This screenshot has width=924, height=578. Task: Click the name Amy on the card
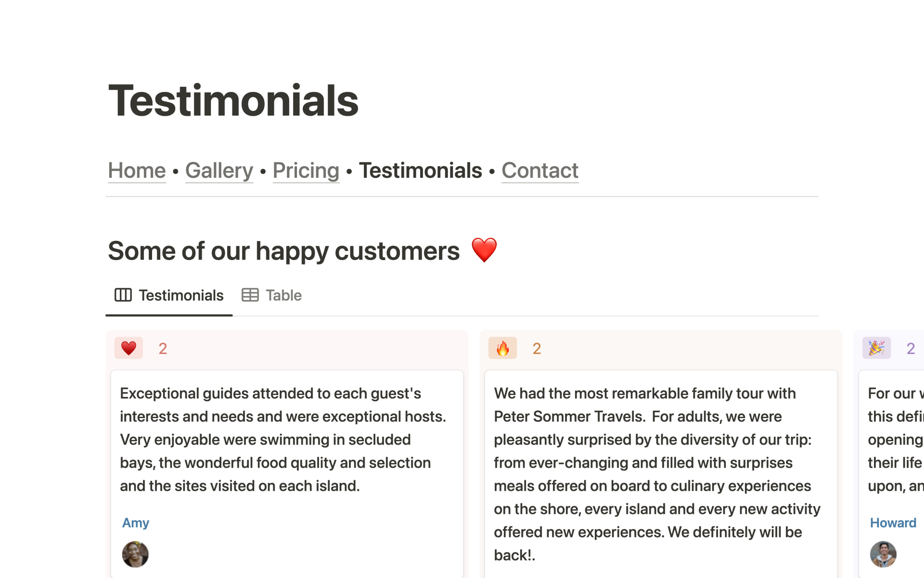(x=136, y=523)
